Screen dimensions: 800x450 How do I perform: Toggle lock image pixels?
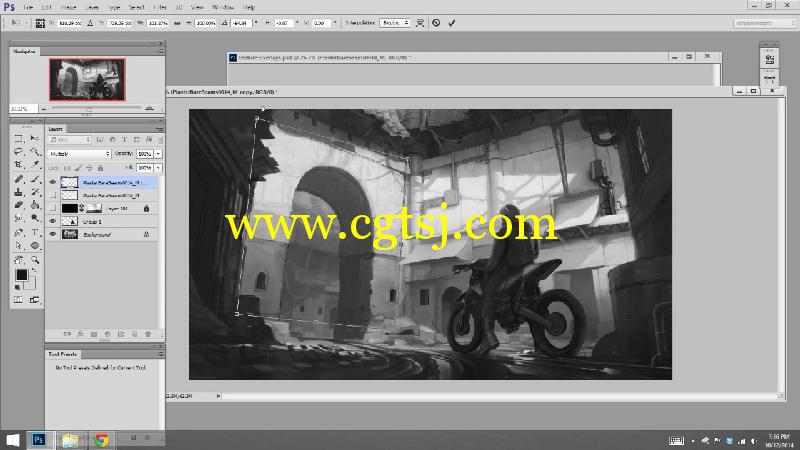click(x=78, y=168)
